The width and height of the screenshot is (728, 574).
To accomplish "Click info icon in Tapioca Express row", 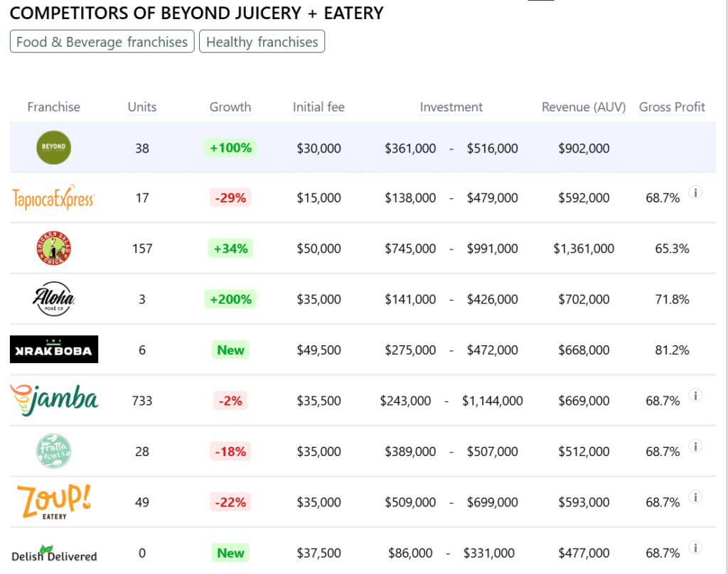I will [x=695, y=192].
